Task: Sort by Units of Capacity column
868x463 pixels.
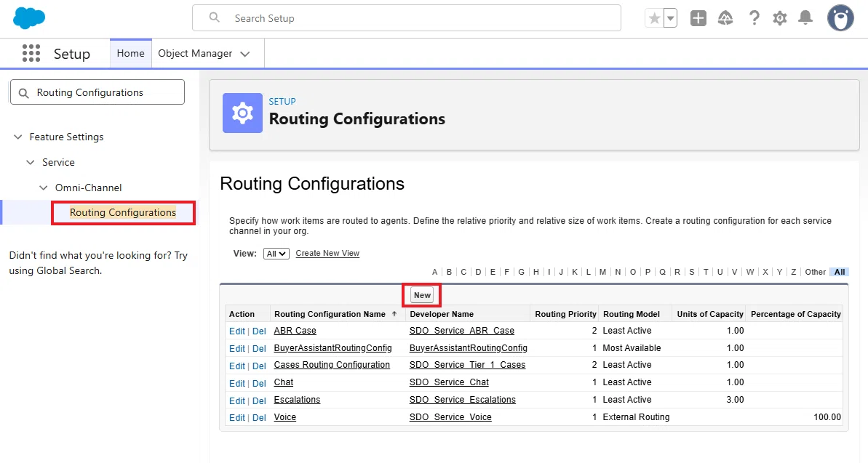Action: click(x=709, y=314)
